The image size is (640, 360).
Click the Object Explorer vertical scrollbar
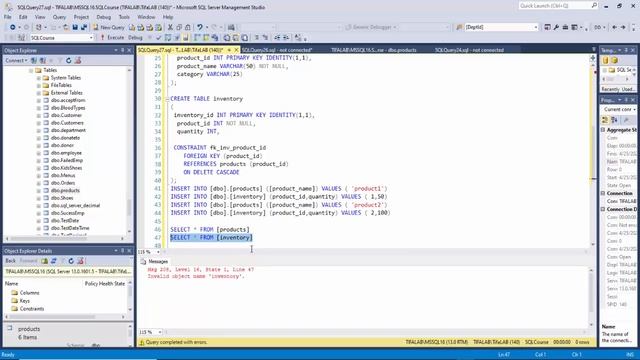click(x=129, y=151)
